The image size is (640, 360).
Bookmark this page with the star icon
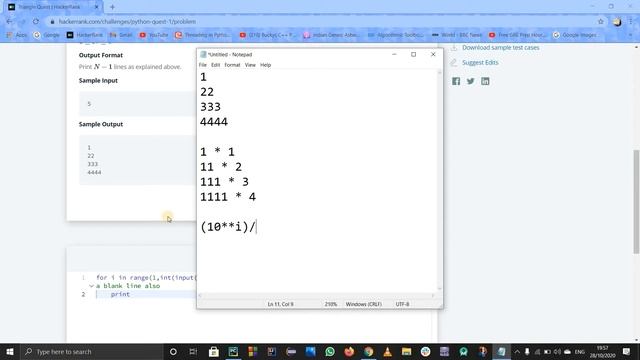pyautogui.click(x=600, y=22)
